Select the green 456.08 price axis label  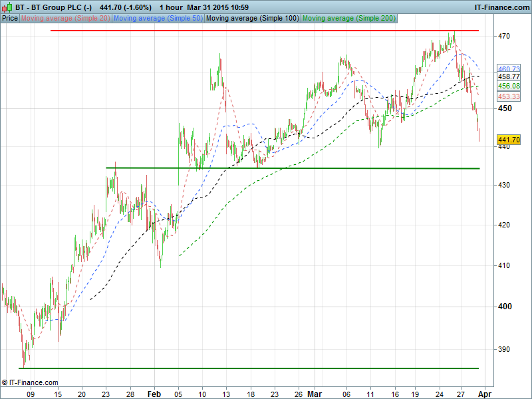tap(509, 86)
